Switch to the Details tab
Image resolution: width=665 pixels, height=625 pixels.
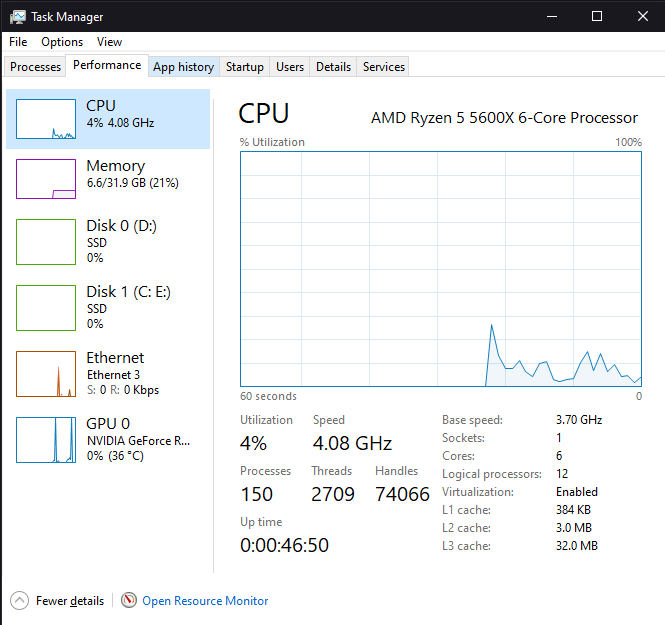click(333, 67)
